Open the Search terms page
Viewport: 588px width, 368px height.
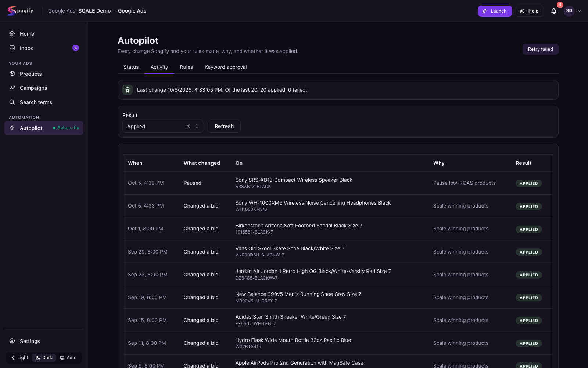pyautogui.click(x=36, y=102)
